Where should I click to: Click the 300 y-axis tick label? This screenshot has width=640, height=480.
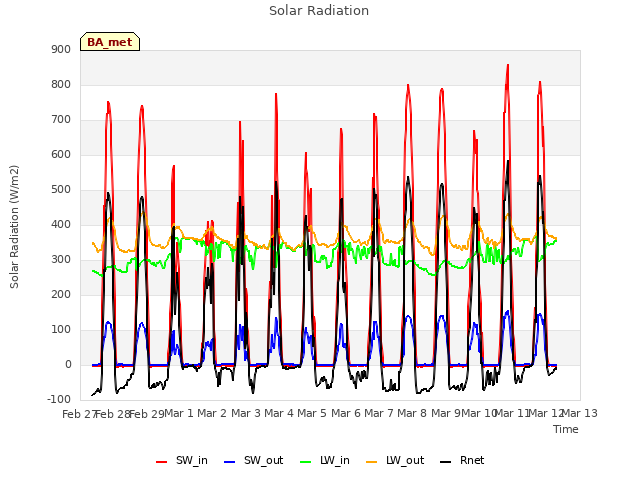tap(61, 259)
